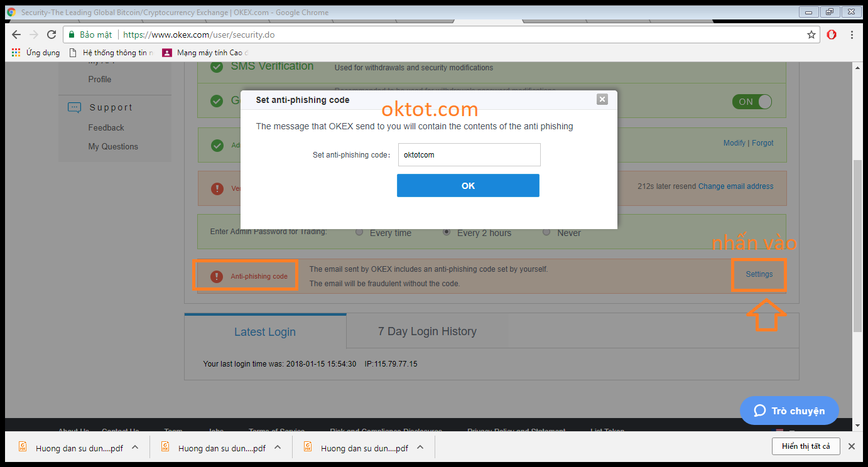Click the Opera extension icon
Screen dimensions: 868x467
[x=832, y=35]
